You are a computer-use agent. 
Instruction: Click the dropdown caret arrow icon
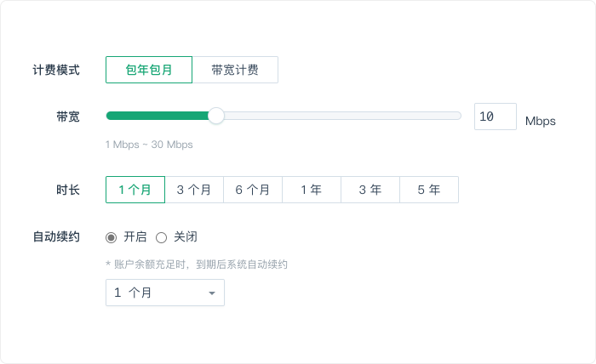pos(212,293)
